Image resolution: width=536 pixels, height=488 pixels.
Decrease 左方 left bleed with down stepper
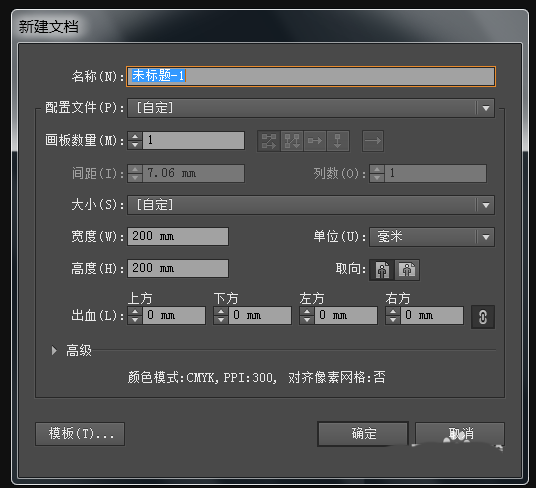[x=307, y=320]
